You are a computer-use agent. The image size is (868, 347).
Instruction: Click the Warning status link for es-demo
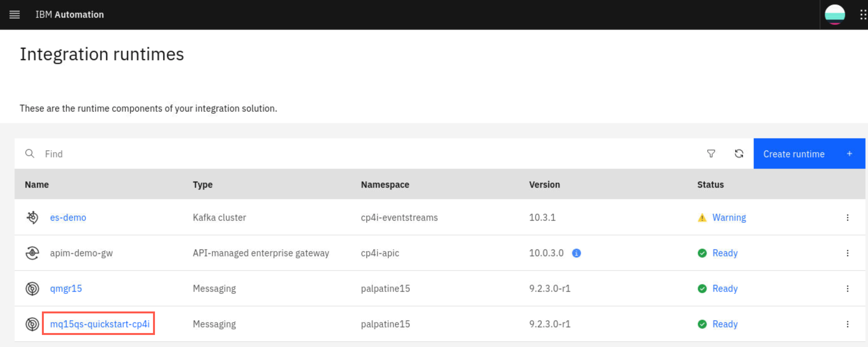coord(729,217)
